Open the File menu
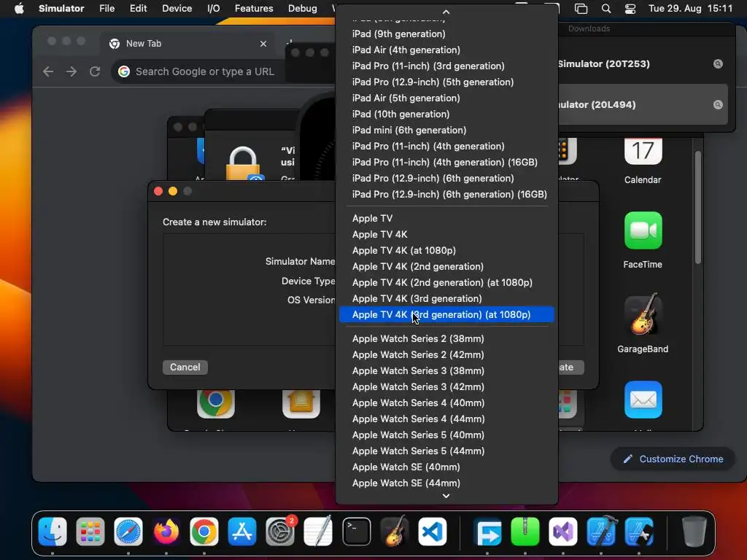The width and height of the screenshot is (747, 560). pyautogui.click(x=107, y=8)
